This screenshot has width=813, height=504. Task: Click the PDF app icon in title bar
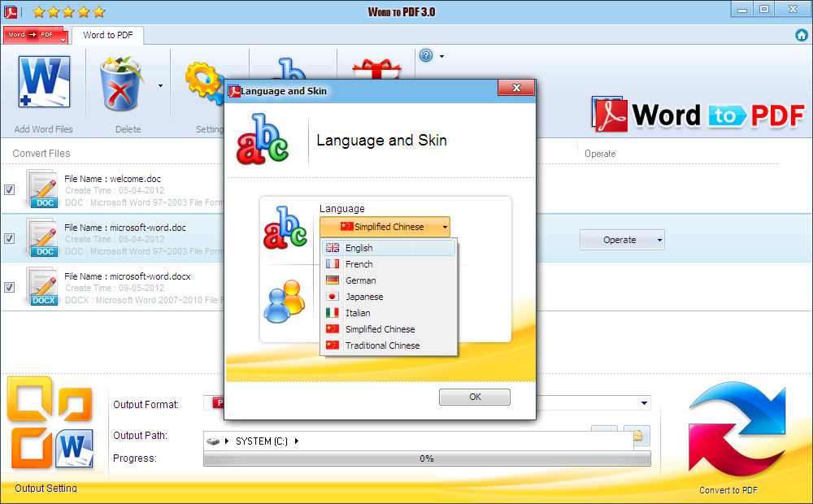tap(11, 11)
